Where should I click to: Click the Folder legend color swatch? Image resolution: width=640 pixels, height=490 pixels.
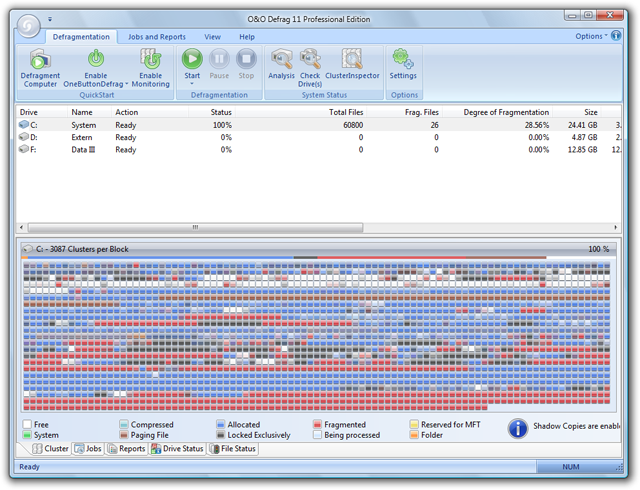coord(414,435)
